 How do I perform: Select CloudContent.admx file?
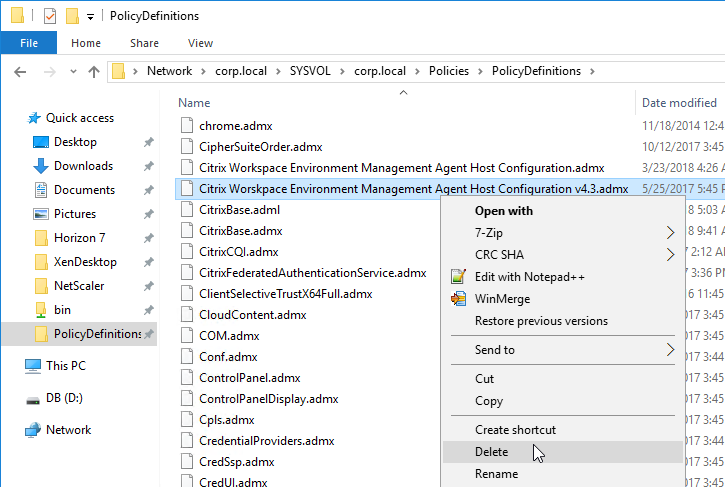252,315
